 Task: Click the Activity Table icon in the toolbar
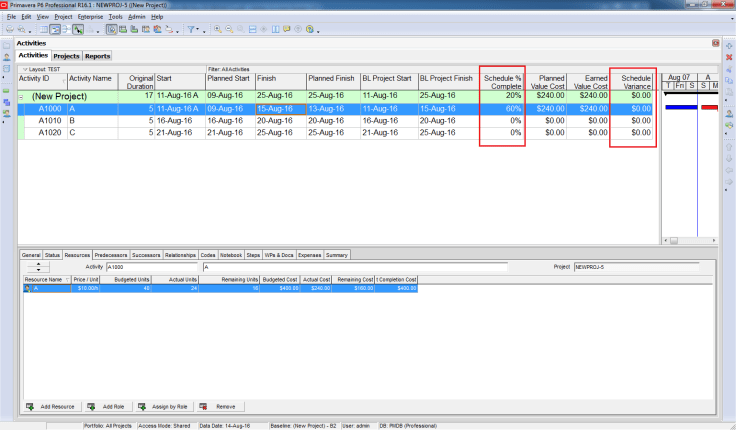[x=44, y=29]
